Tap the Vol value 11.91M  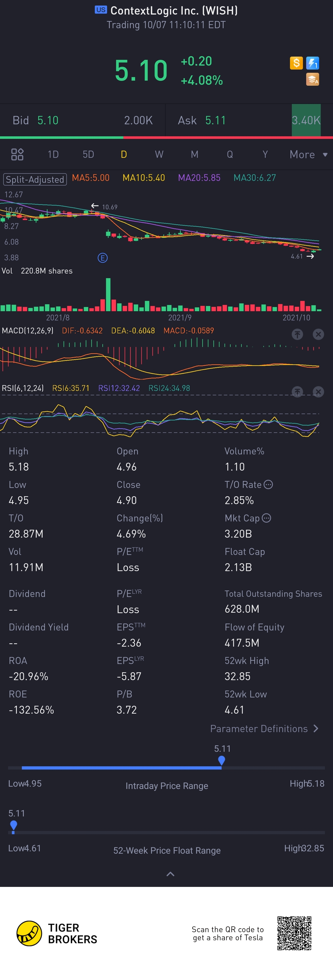click(x=26, y=567)
